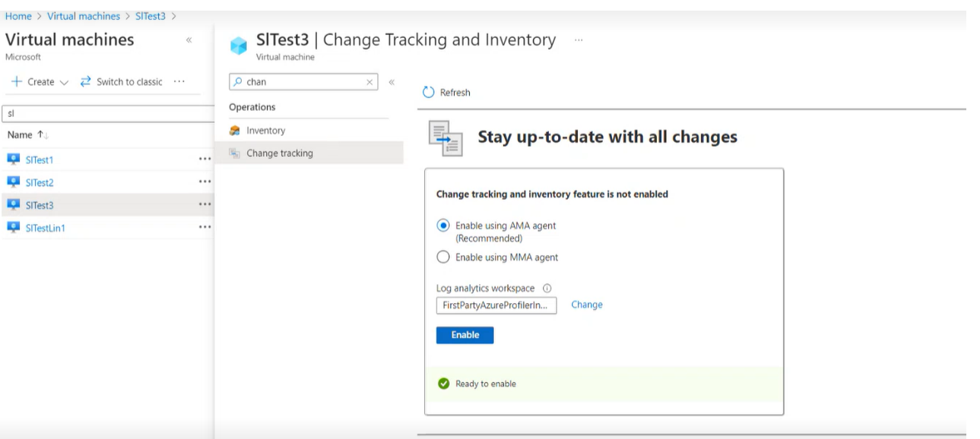Click the more options ellipsis beside Switch to classic
Image resolution: width=980 pixels, height=439 pixels.
[x=179, y=82]
